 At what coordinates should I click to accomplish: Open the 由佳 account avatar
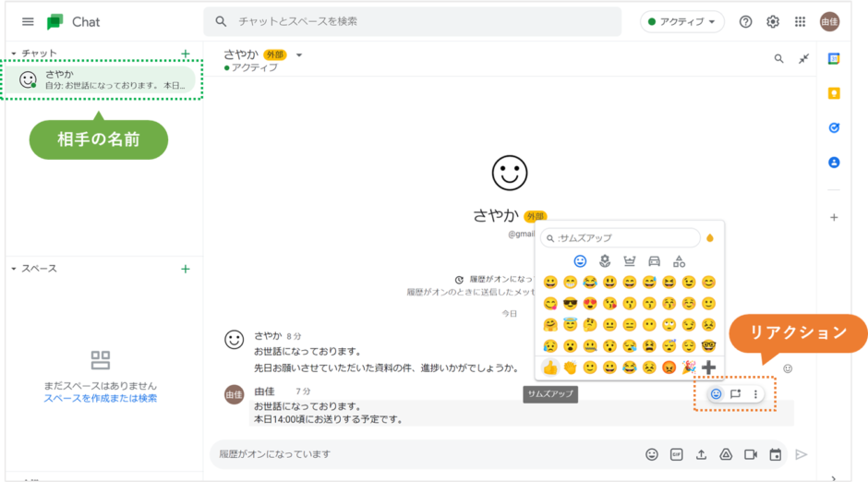click(x=830, y=21)
